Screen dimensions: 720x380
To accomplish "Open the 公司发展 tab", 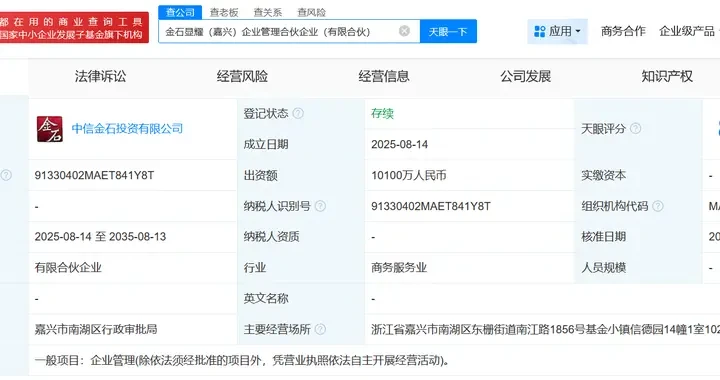I will [526, 76].
